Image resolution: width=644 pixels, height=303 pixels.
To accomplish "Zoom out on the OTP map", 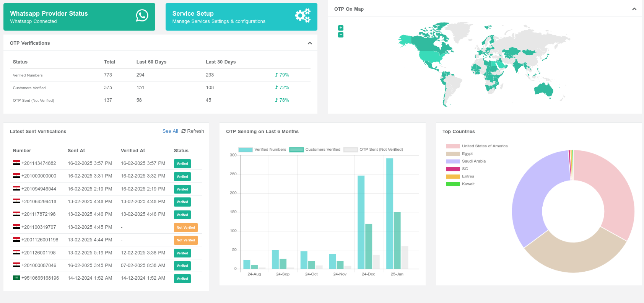I will coord(341,35).
